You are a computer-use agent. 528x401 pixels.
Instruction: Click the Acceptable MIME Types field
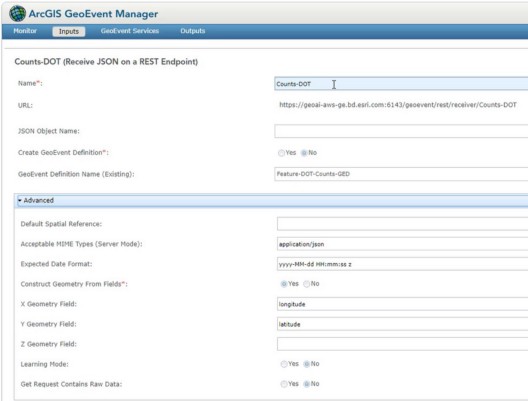point(402,244)
